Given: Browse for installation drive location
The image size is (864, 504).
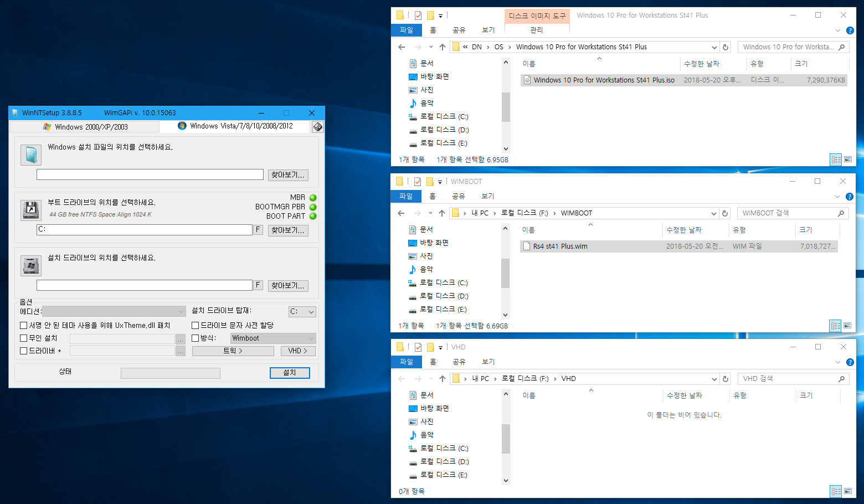Looking at the screenshot, I should (288, 286).
